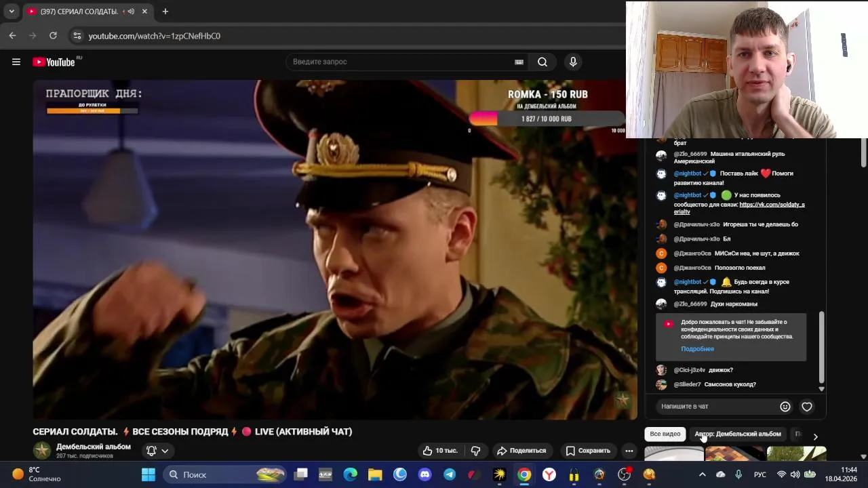868x488 pixels.
Task: Click the Поделиться share button
Action: pos(521,451)
